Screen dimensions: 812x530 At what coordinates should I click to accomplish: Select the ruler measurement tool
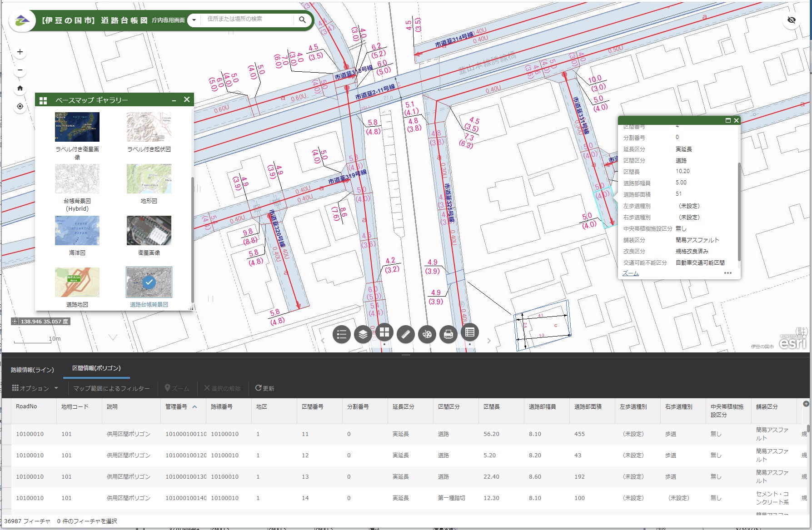point(405,335)
